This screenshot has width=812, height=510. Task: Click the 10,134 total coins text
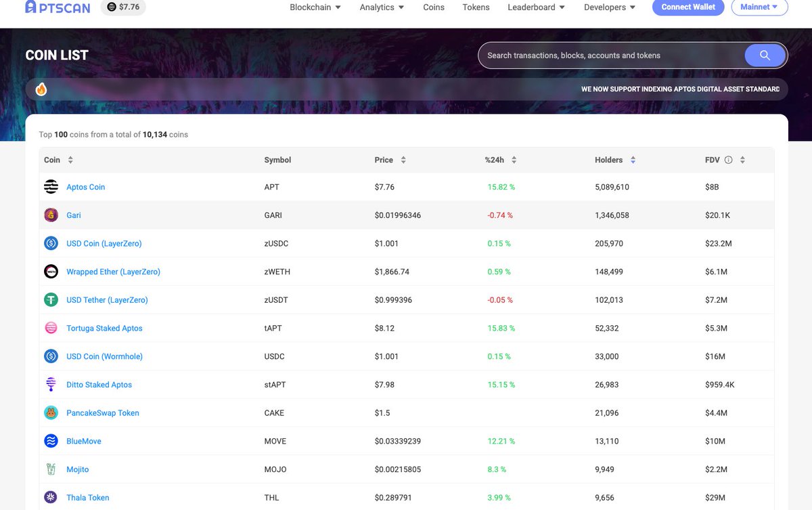pyautogui.click(x=155, y=135)
